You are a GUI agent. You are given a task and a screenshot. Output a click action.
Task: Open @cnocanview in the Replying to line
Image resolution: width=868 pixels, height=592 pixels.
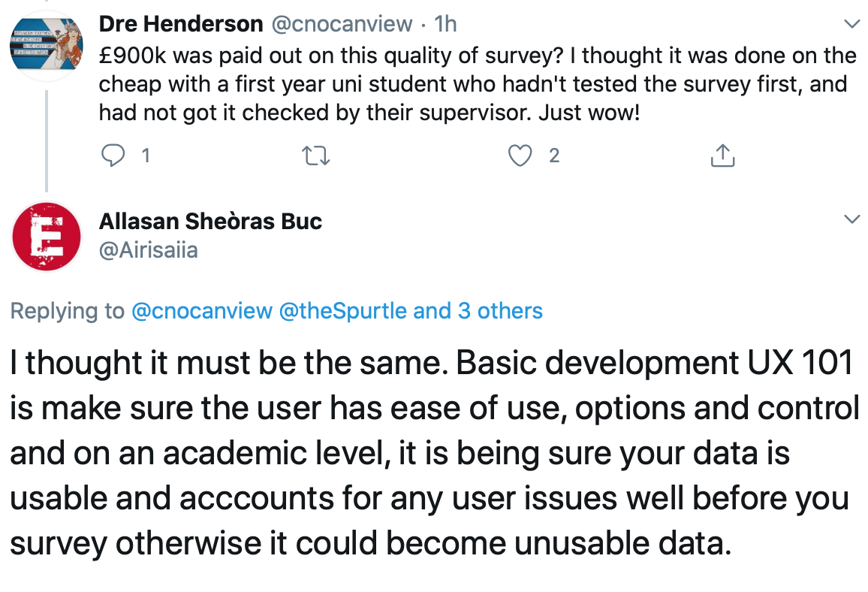click(x=202, y=311)
